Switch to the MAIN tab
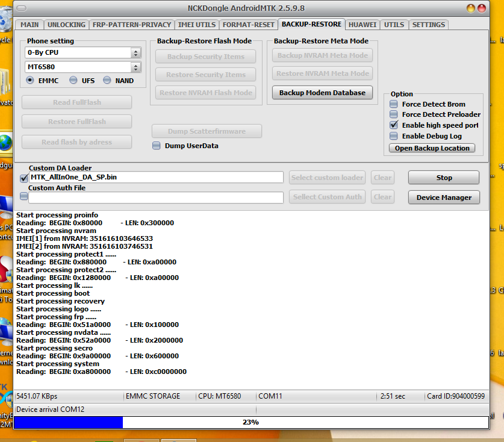Viewport: 504px width, 442px height. pyautogui.click(x=30, y=25)
